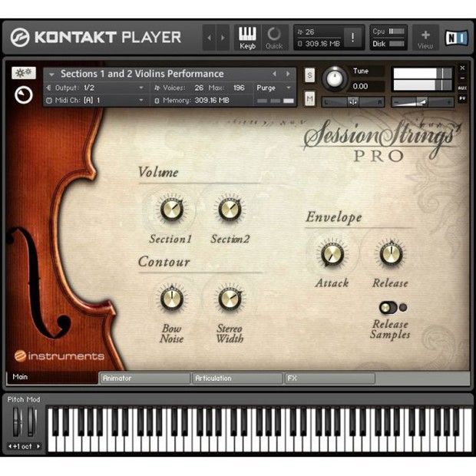
Task: Open the Midi Ch dropdown
Action: 96,100
